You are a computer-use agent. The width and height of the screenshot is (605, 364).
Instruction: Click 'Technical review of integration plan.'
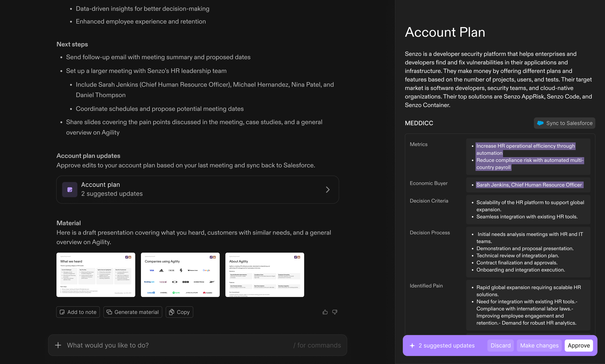518,256
